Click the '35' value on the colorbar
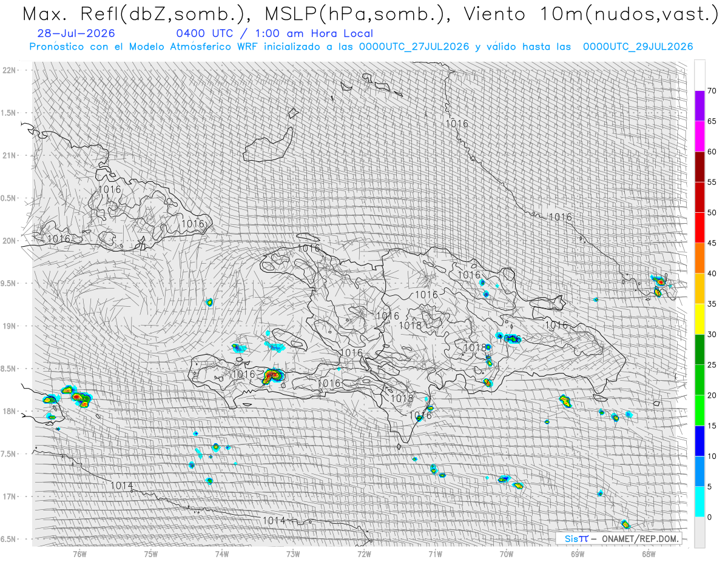728x562 pixels. coord(712,304)
